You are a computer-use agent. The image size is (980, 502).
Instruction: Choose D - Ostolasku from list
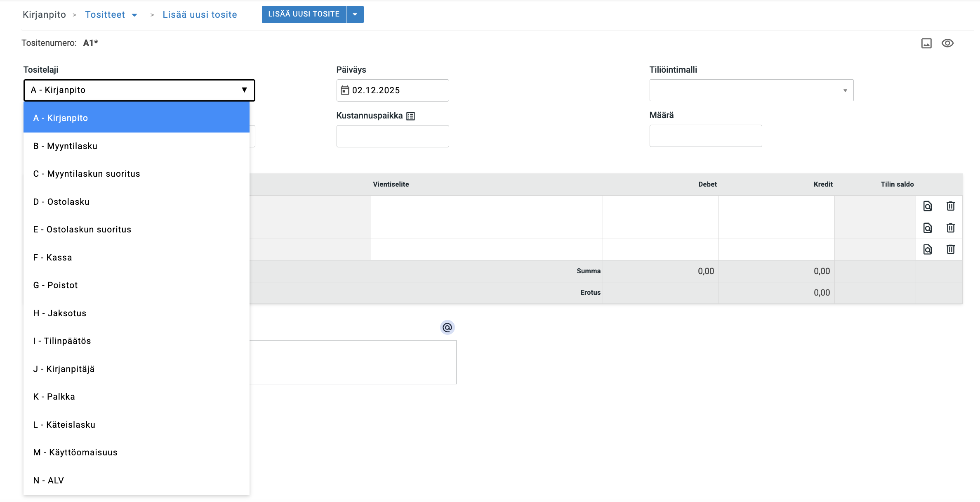tap(61, 202)
